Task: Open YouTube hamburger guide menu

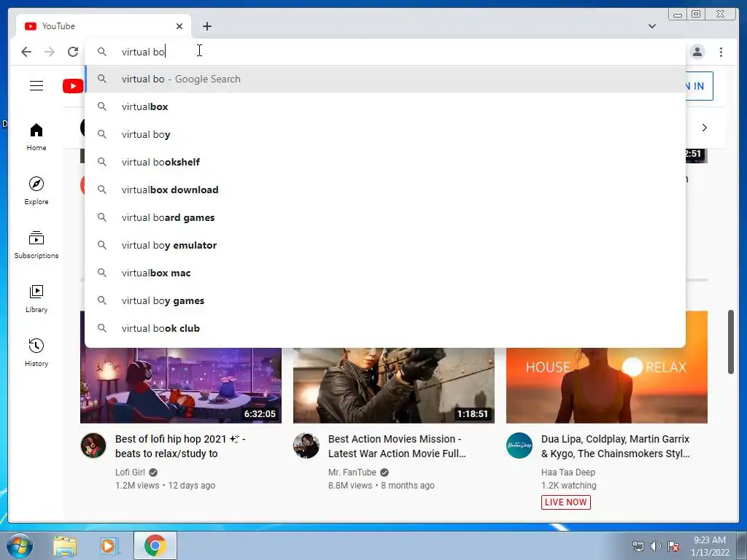Action: tap(36, 86)
